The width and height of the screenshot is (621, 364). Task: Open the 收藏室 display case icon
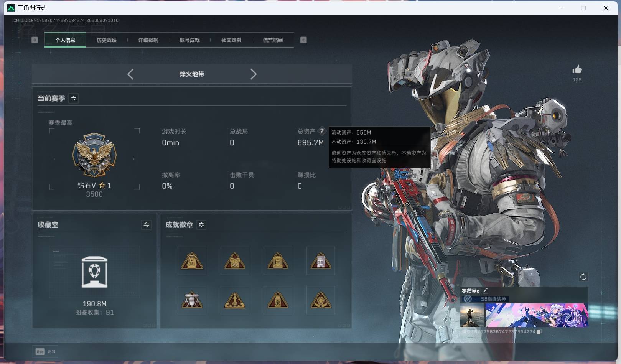[95, 272]
